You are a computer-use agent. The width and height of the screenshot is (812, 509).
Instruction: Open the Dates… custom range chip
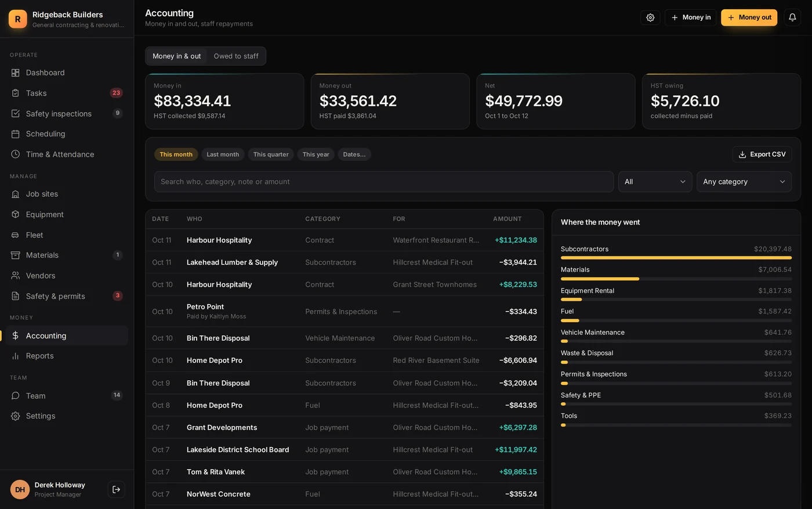point(354,154)
